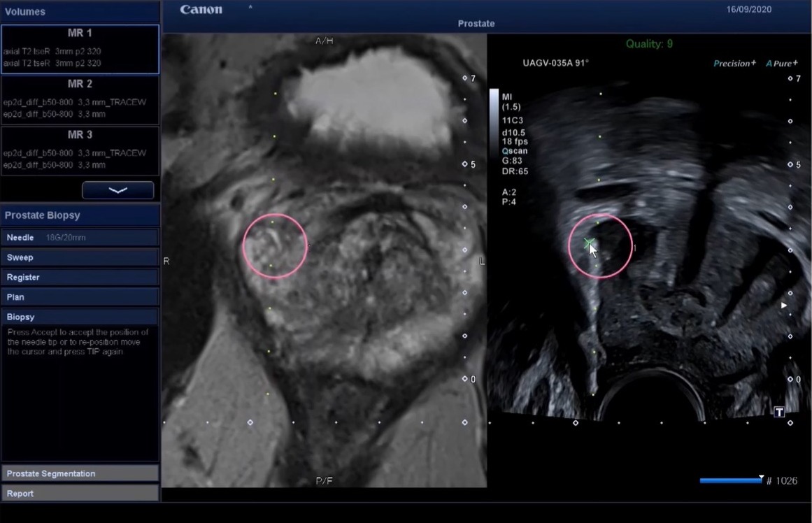Toggle the Precision+ imaging indicator
This screenshot has width=812, height=523.
coord(734,64)
